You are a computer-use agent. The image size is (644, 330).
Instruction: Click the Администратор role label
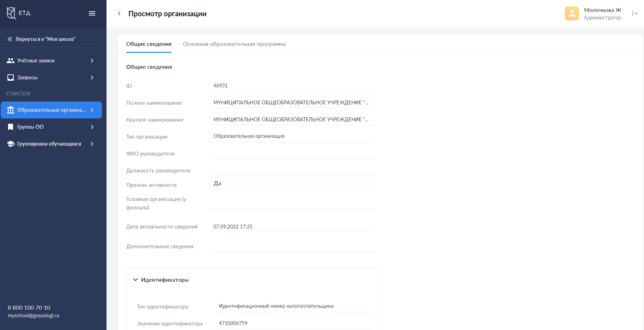602,18
